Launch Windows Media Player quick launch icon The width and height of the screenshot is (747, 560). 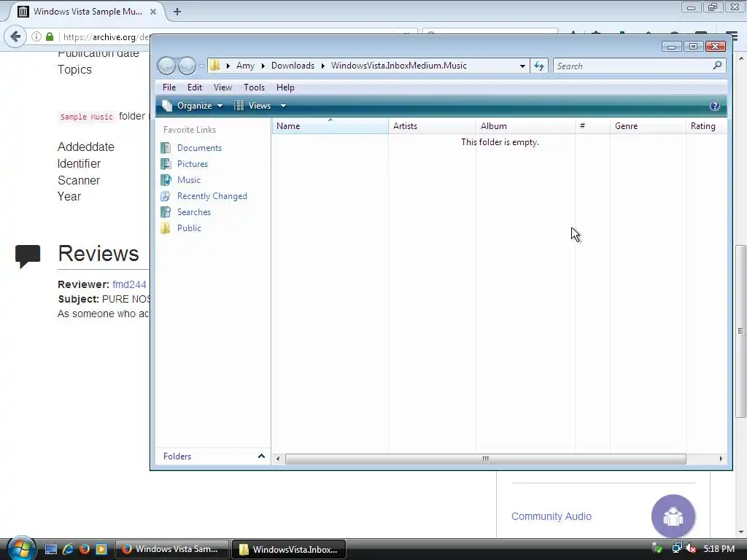tap(101, 549)
